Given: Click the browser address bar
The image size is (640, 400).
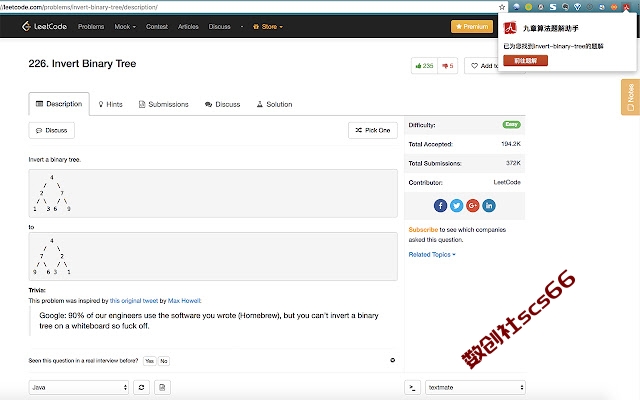Looking at the screenshot, I should click(x=249, y=7).
